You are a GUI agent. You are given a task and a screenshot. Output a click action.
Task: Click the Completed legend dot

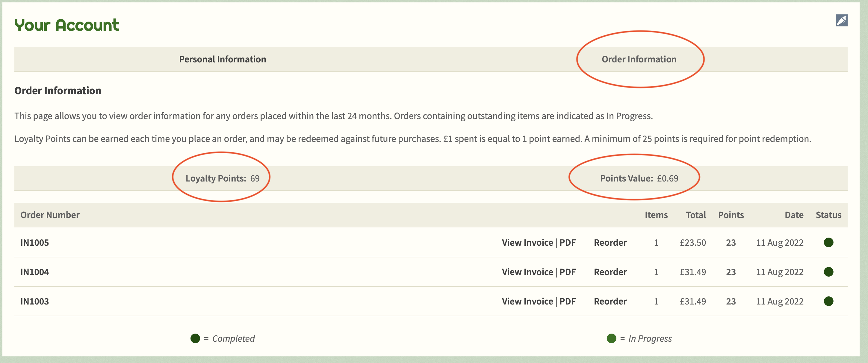coord(195,338)
